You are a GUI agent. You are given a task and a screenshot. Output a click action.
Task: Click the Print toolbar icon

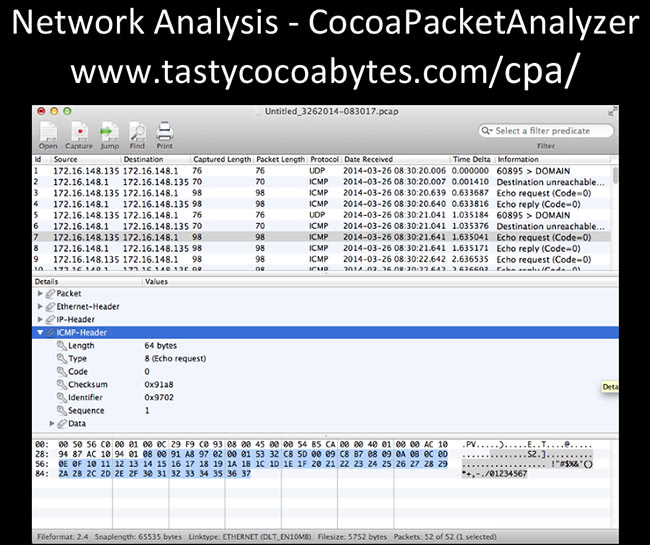165,135
